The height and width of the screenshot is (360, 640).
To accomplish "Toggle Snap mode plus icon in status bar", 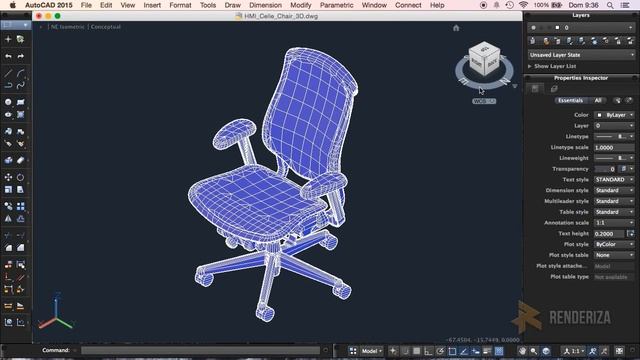I will coord(393,351).
